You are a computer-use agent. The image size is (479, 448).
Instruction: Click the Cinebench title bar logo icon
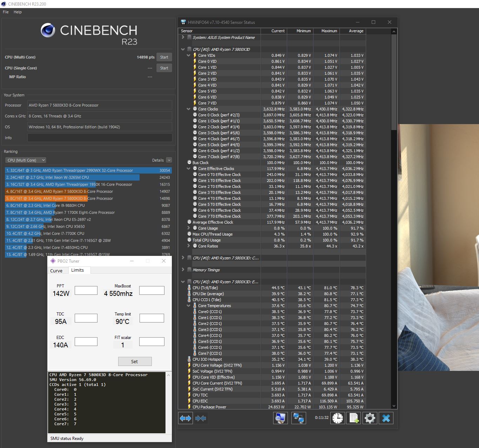tap(4, 4)
